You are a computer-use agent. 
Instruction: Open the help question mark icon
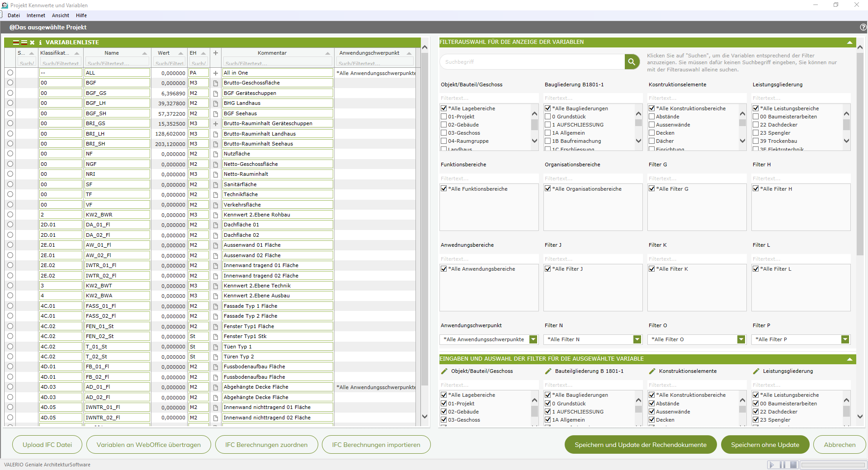863,27
